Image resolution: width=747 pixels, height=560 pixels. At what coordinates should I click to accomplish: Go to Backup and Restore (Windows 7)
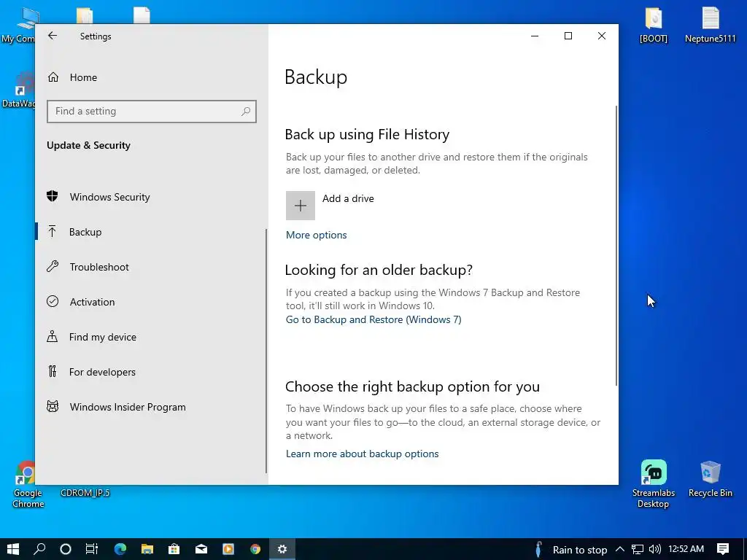pos(373,319)
